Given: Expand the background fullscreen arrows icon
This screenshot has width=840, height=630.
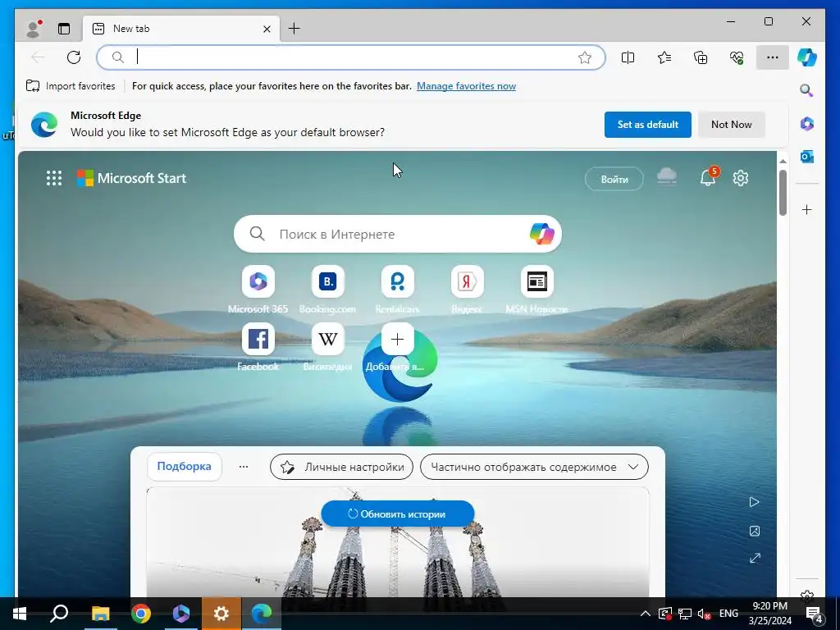Looking at the screenshot, I should pyautogui.click(x=755, y=558).
